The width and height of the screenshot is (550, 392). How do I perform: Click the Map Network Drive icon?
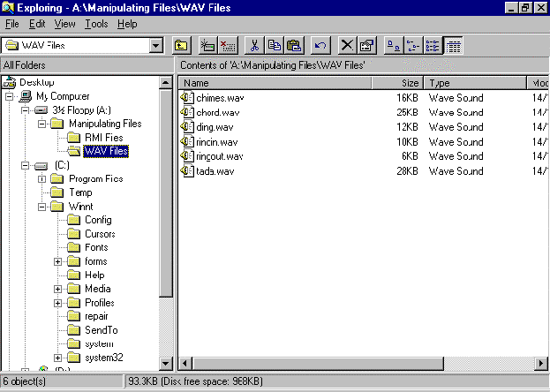tap(208, 45)
